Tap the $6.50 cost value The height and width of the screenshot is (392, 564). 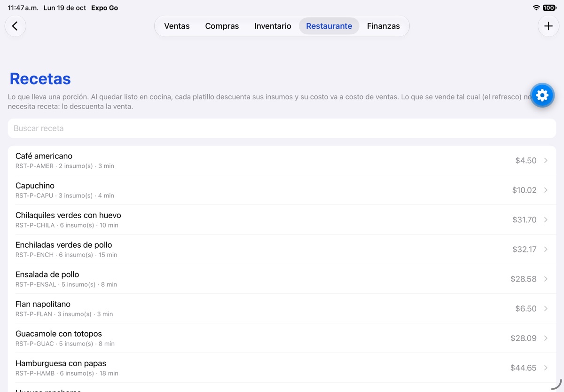[x=526, y=308]
